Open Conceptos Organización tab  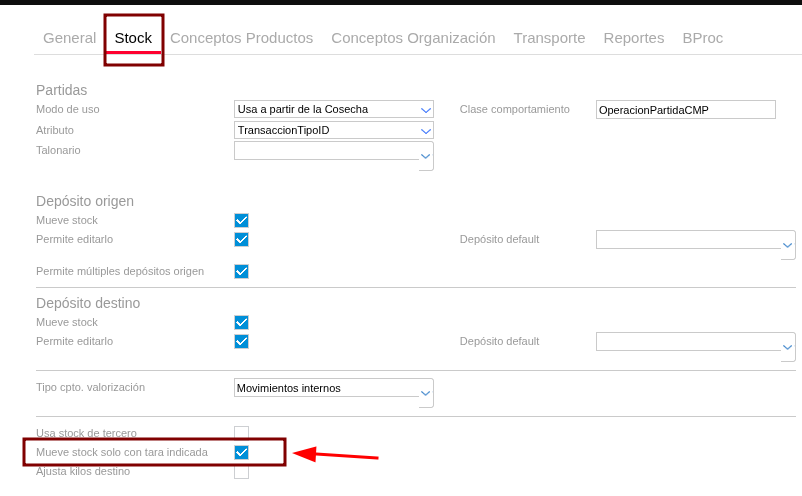[x=413, y=38]
